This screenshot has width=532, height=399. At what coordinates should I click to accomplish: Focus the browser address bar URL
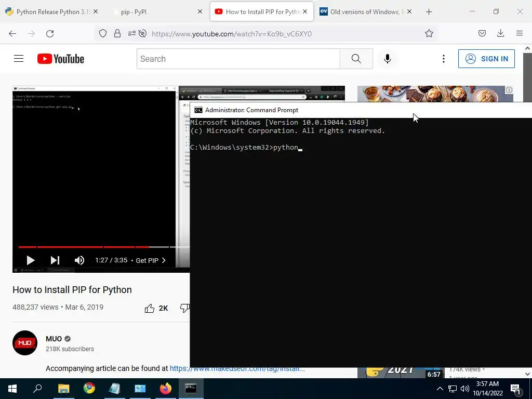(231, 34)
